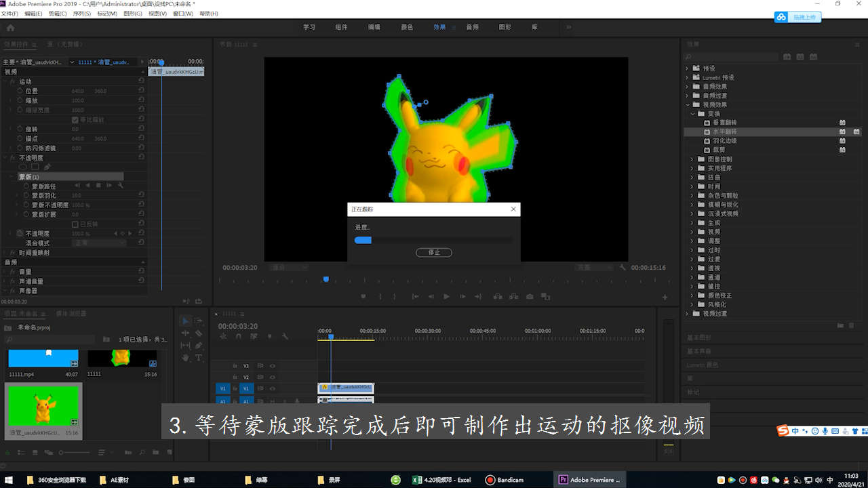Select the green screen Pikachu thumbnail
Image resolution: width=868 pixels, height=488 pixels.
coord(44,405)
